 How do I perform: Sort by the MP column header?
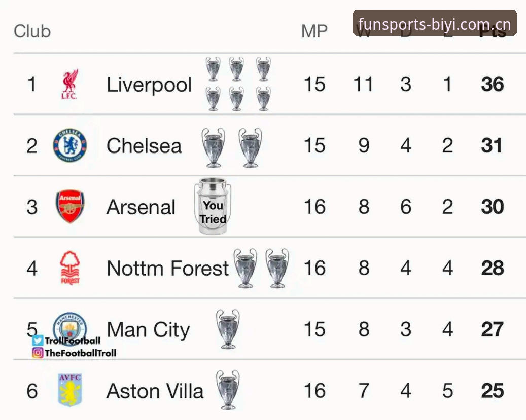pos(314,31)
